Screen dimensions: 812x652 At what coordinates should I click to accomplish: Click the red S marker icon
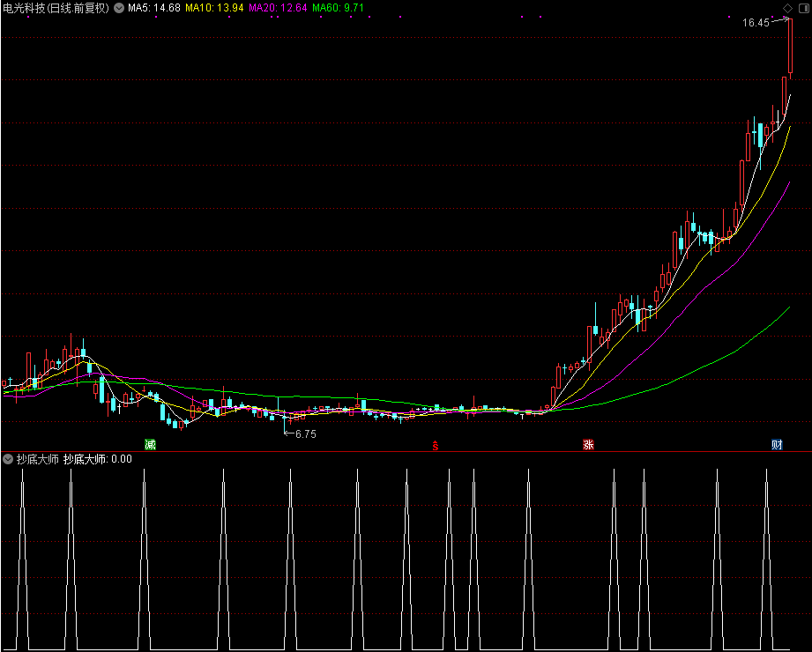[436, 445]
